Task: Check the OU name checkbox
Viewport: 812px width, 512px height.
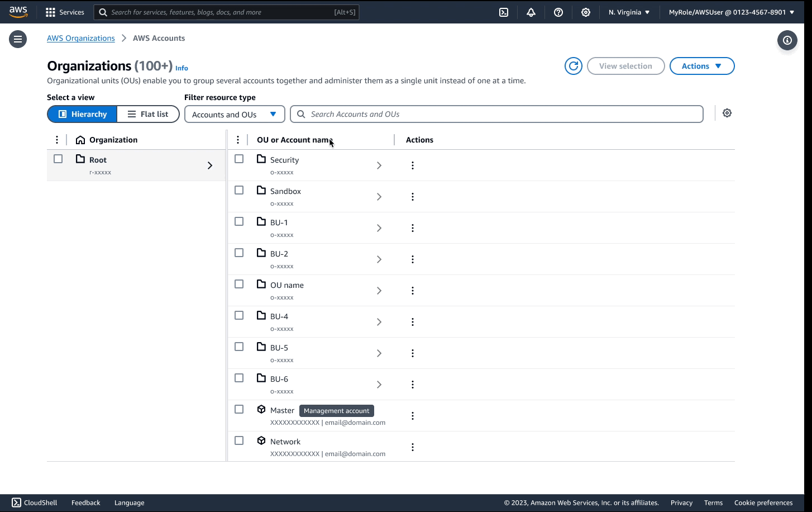Action: click(239, 284)
